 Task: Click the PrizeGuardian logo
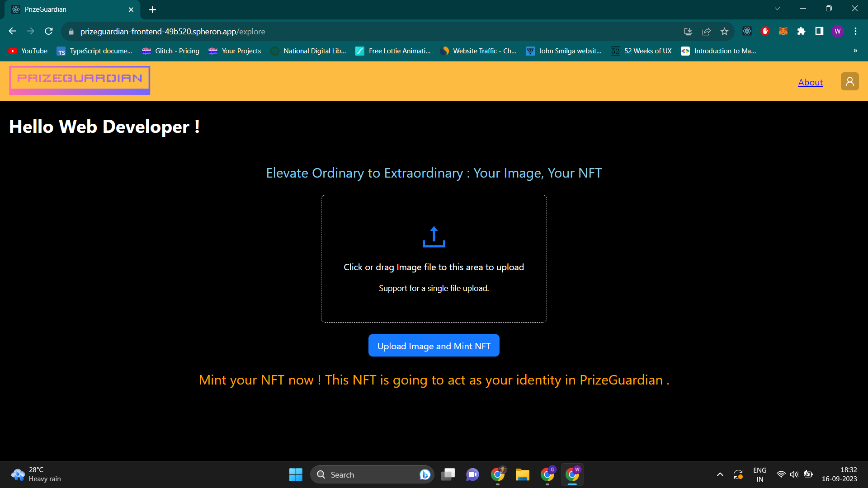(80, 80)
